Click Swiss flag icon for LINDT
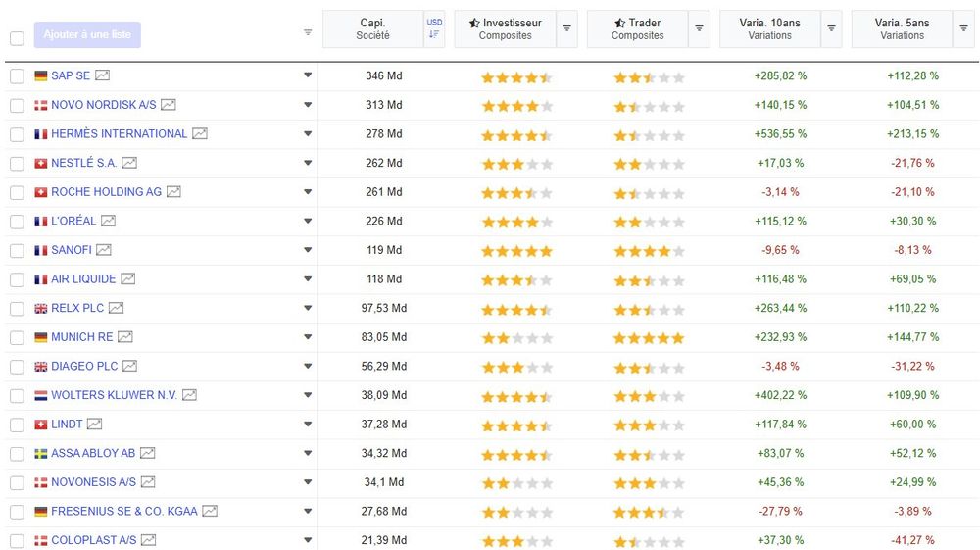Viewport: 980px width, 550px height. click(x=40, y=425)
